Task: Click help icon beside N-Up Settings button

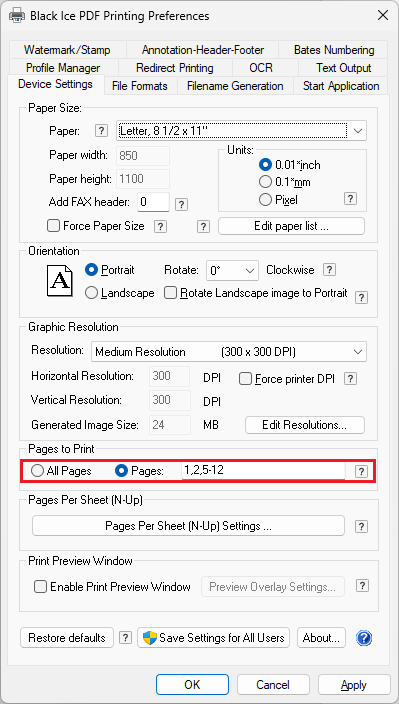Action: [x=361, y=526]
